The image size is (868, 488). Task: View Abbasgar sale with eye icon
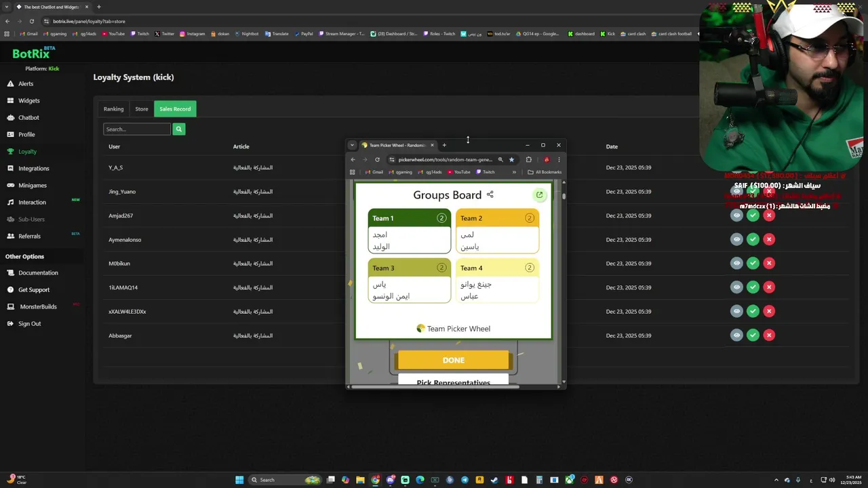coord(736,335)
